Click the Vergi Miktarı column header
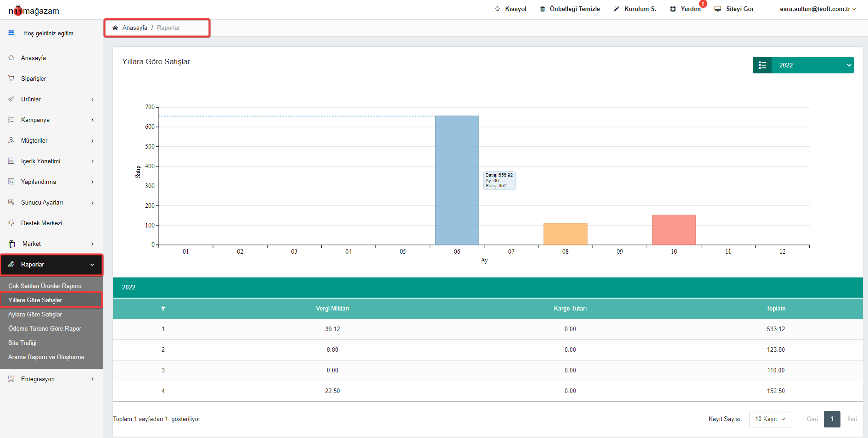Screen dimensions: 868x438 [x=332, y=309]
